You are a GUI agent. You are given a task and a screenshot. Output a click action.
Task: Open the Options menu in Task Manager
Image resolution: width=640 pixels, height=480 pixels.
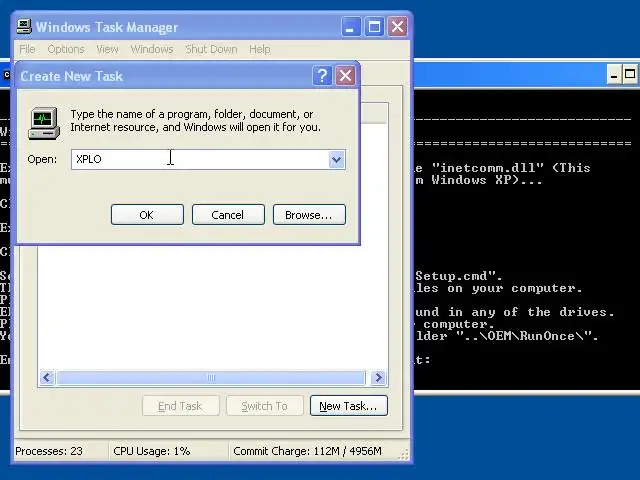[66, 49]
